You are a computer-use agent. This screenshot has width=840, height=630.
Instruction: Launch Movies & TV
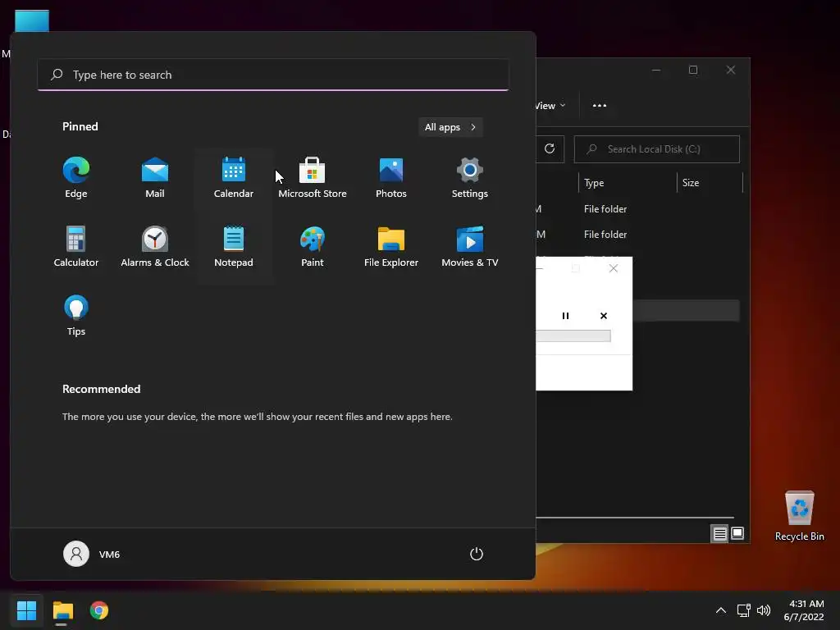[x=470, y=246]
